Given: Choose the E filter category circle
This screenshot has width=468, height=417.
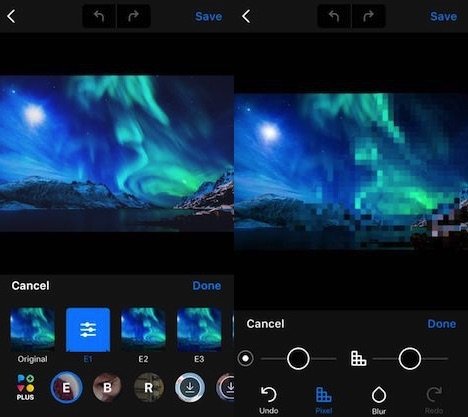Looking at the screenshot, I should (x=66, y=387).
